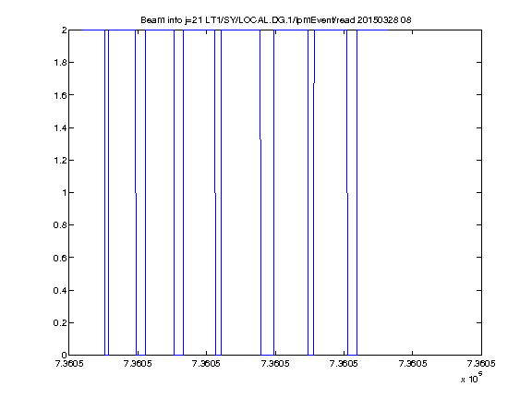Click the y-axis tick label 0.2

pos(60,322)
